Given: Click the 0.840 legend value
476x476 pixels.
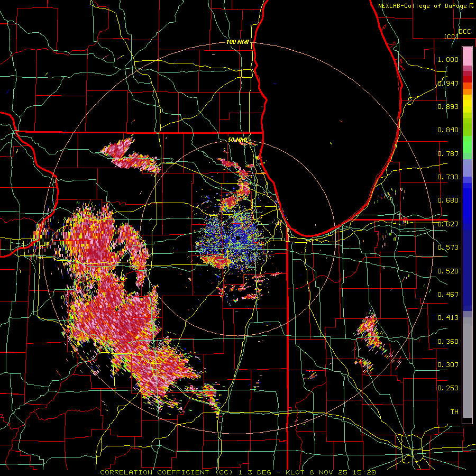Looking at the screenshot, I should 448,130.
